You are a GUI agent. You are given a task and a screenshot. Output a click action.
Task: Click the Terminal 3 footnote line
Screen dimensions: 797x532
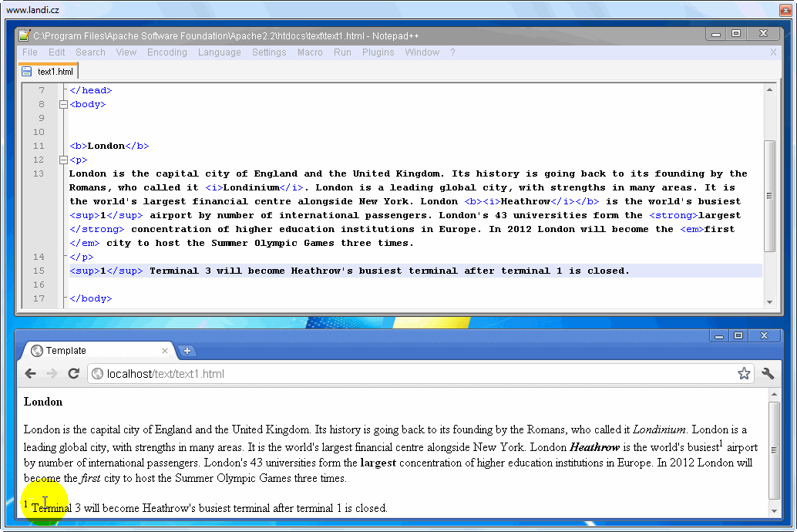click(x=206, y=507)
